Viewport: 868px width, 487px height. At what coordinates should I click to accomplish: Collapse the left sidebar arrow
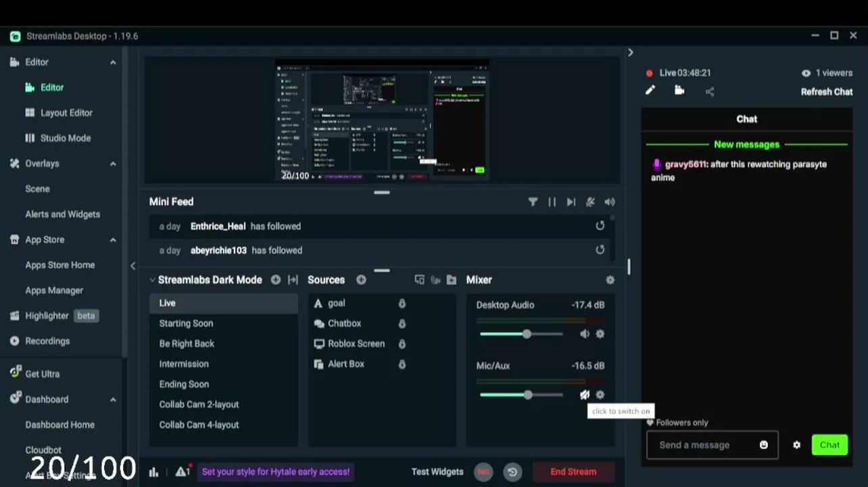132,266
